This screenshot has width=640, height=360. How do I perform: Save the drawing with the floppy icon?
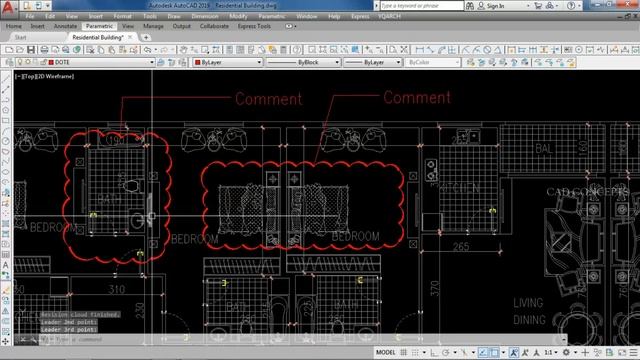(31, 50)
